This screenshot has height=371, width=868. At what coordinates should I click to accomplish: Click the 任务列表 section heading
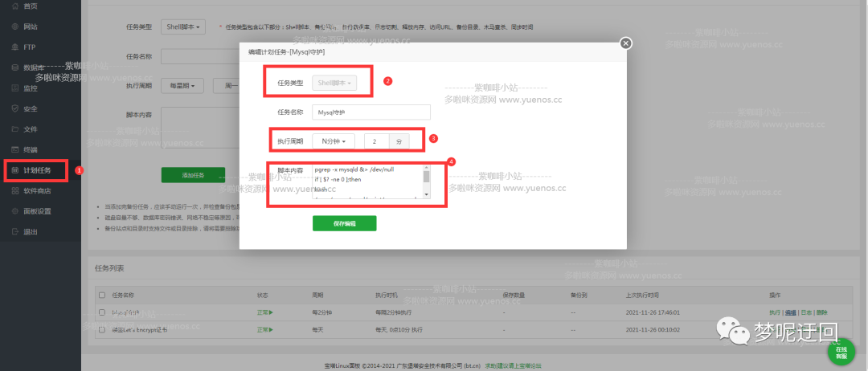[109, 268]
